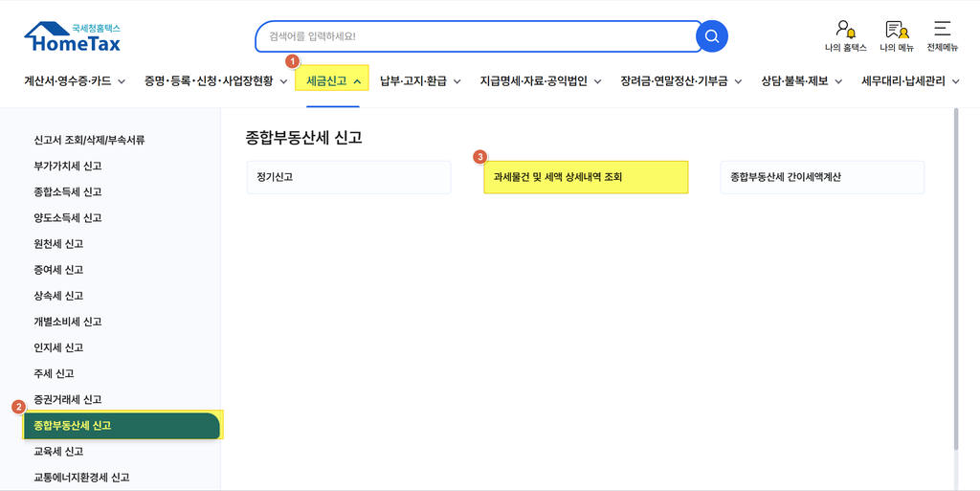980x491 pixels.
Task: Open the 세무대리·납세관리 menu
Action: tap(903, 81)
